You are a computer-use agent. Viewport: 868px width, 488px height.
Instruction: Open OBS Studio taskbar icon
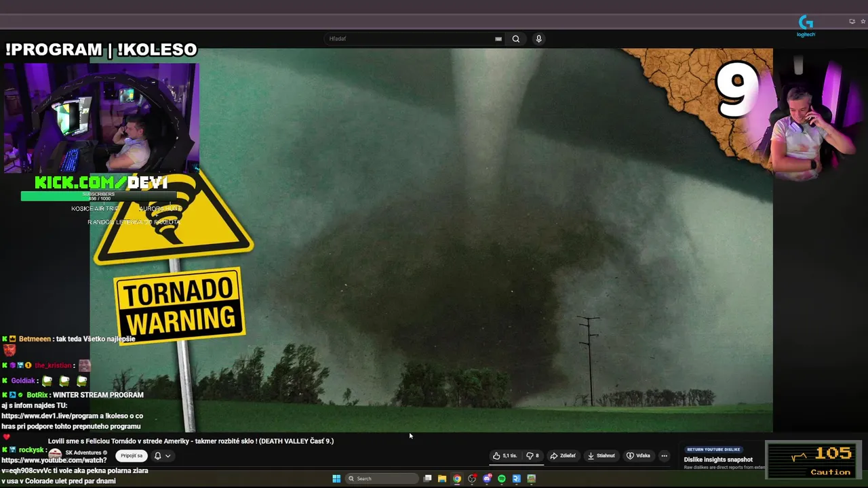[x=472, y=479]
